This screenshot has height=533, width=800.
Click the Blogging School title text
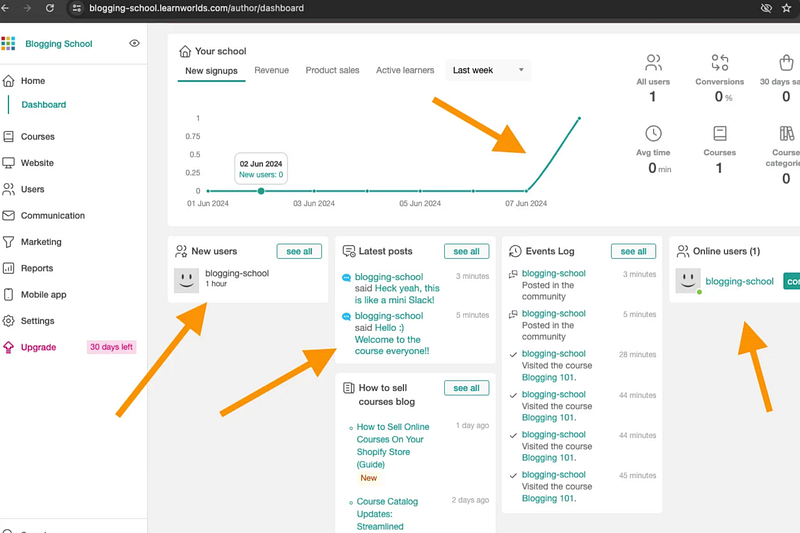point(59,44)
